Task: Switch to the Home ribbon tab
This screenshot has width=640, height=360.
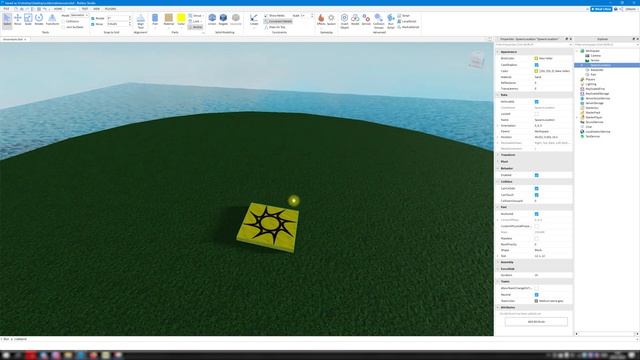Action: [x=58, y=9]
